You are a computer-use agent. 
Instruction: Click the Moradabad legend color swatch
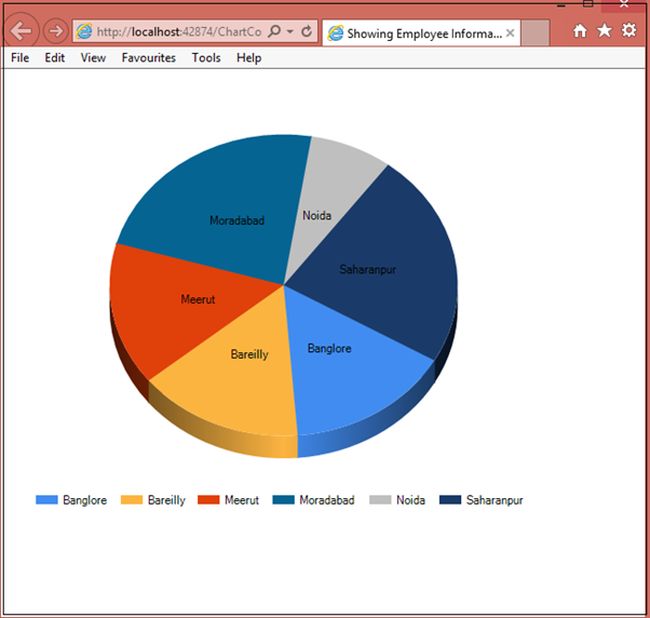(284, 500)
